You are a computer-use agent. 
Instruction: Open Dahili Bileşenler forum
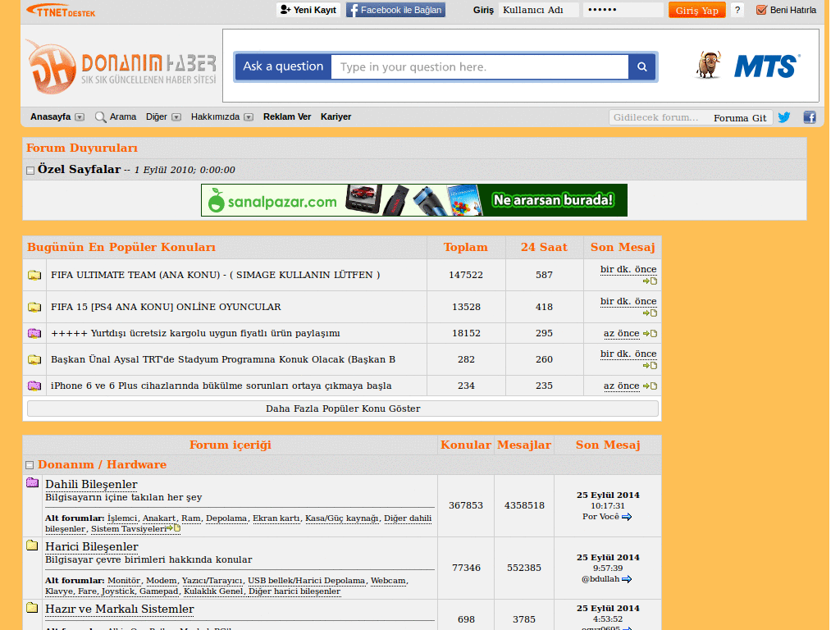tap(91, 484)
